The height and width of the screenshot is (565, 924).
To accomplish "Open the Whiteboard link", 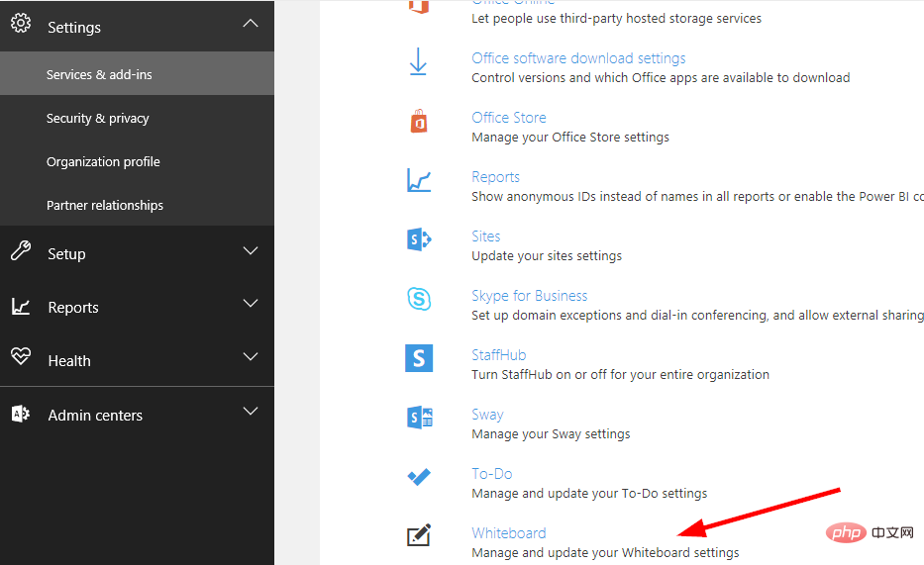I will pos(509,533).
